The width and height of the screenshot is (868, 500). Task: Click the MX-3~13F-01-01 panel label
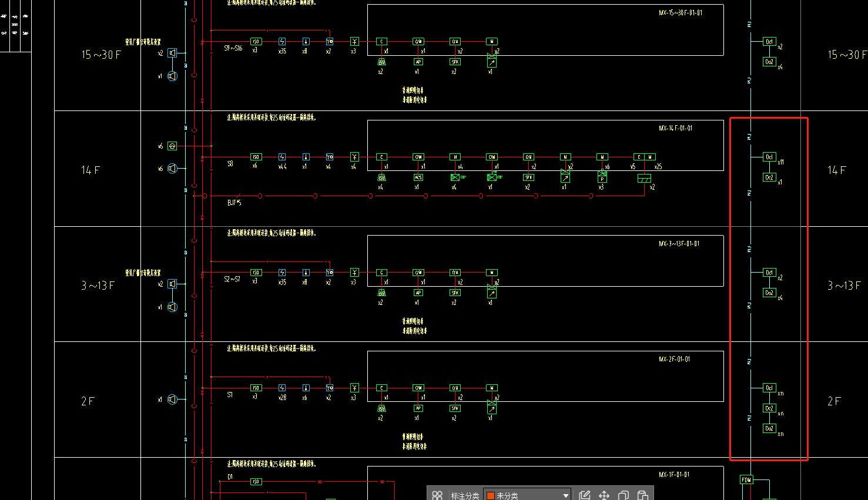pyautogui.click(x=679, y=243)
